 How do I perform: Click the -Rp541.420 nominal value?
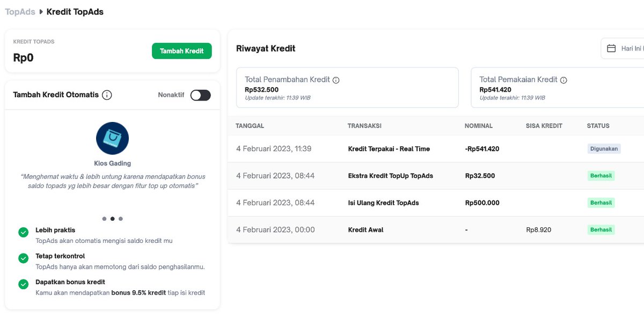[x=482, y=149]
